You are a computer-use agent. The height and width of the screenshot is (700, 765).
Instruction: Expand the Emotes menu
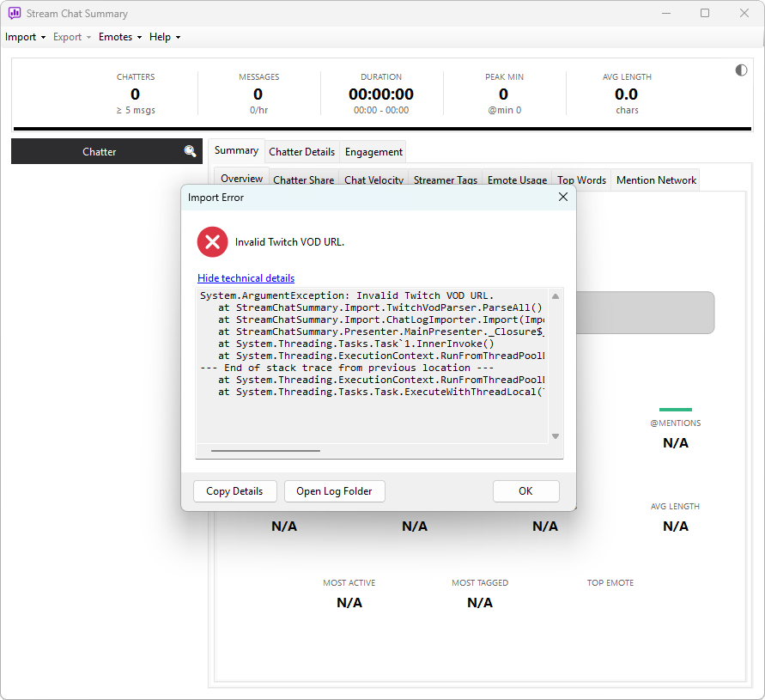[x=120, y=37]
